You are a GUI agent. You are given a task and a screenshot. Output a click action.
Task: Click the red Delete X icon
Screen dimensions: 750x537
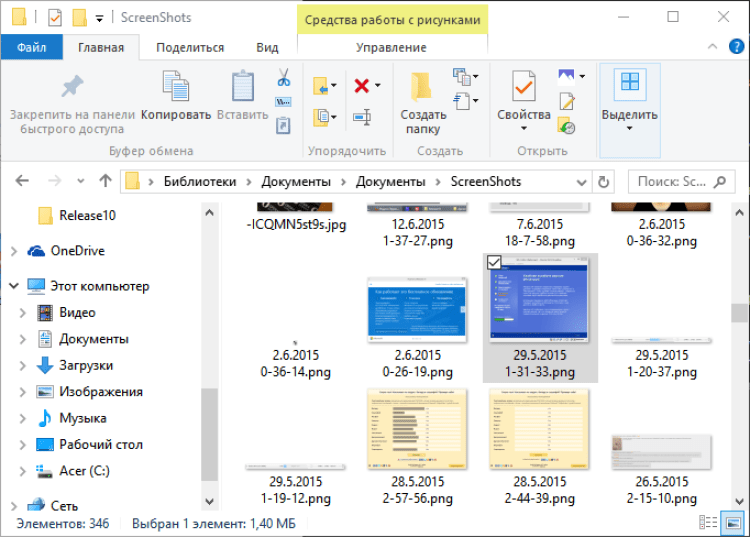(x=362, y=86)
